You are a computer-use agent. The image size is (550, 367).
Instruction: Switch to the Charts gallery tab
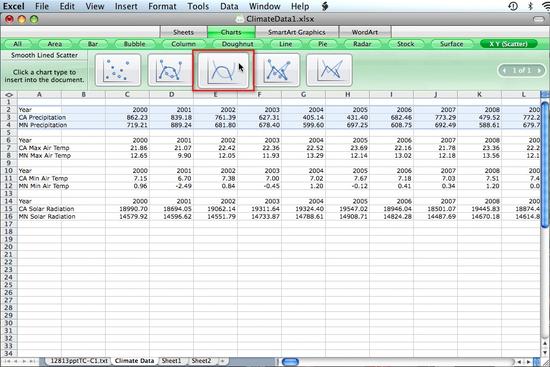coord(231,32)
